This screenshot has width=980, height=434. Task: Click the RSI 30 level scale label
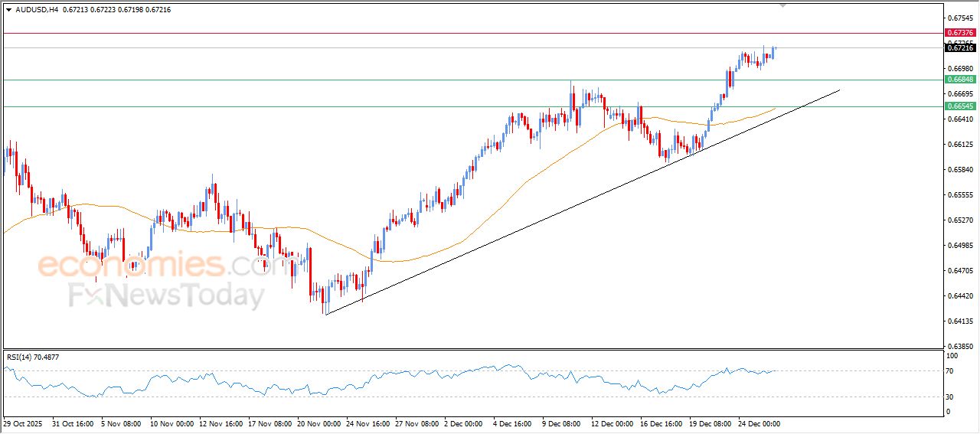[x=952, y=396]
